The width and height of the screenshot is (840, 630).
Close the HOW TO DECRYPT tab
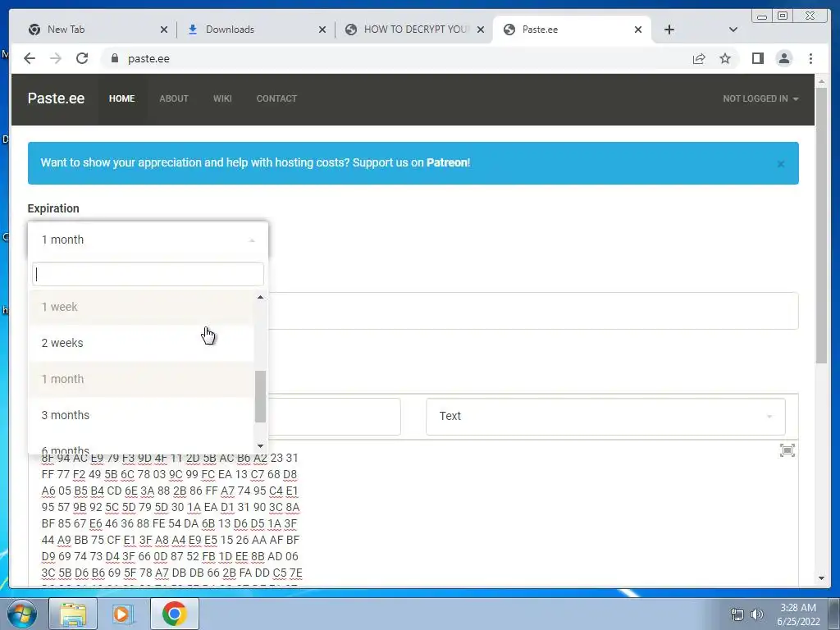pyautogui.click(x=481, y=30)
